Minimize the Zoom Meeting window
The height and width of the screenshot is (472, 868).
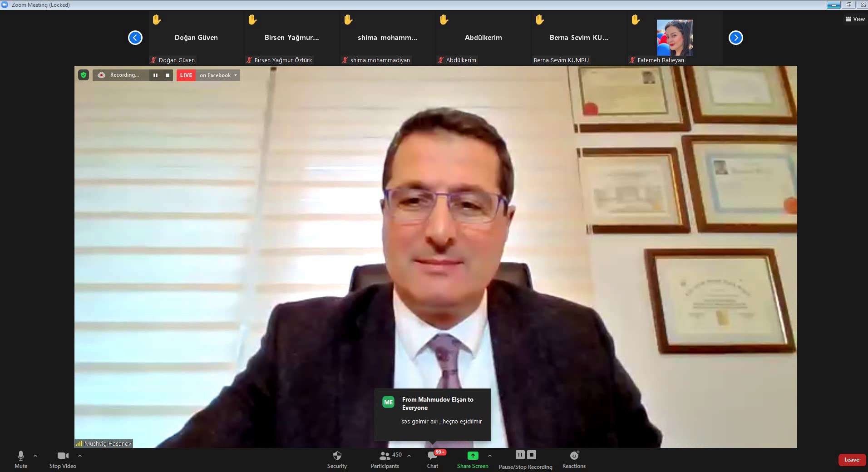tap(833, 5)
